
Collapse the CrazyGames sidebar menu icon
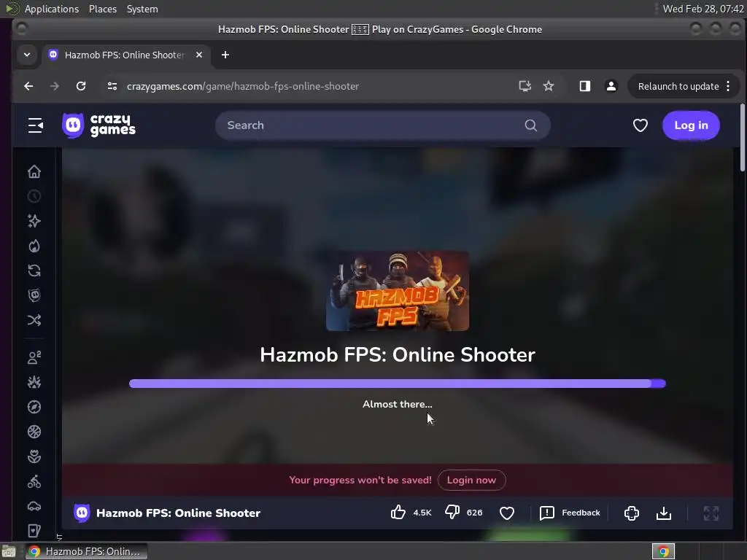point(35,125)
